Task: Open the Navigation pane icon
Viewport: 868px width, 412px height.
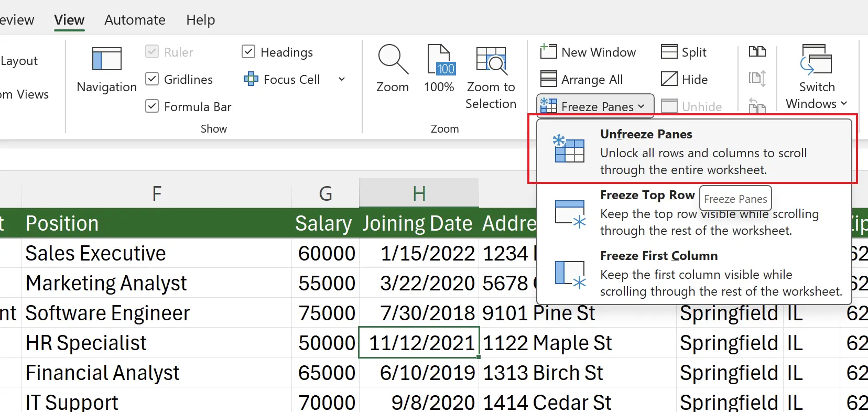Action: pos(107,59)
